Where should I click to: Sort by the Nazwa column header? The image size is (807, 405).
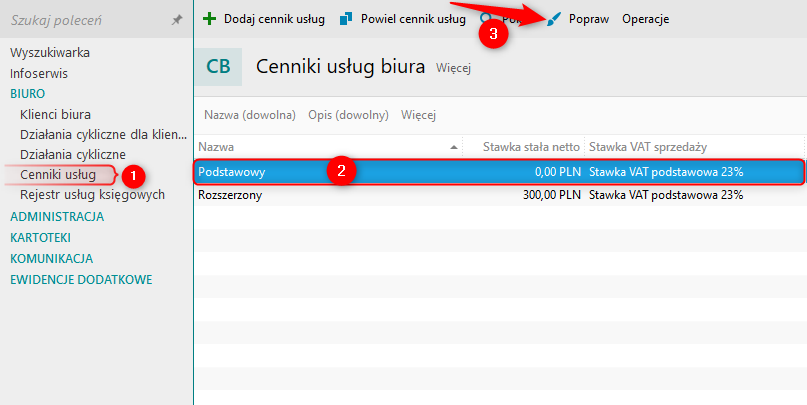pyautogui.click(x=328, y=147)
